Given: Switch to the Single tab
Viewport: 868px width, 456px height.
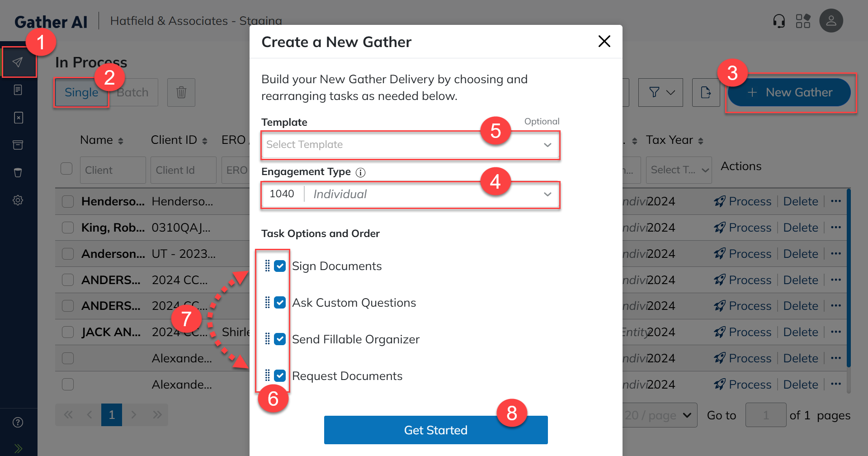Looking at the screenshot, I should tap(81, 92).
